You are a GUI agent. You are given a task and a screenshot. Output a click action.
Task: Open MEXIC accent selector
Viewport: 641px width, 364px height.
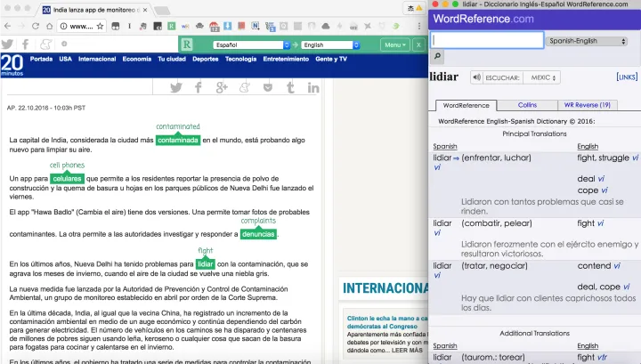[x=542, y=77]
